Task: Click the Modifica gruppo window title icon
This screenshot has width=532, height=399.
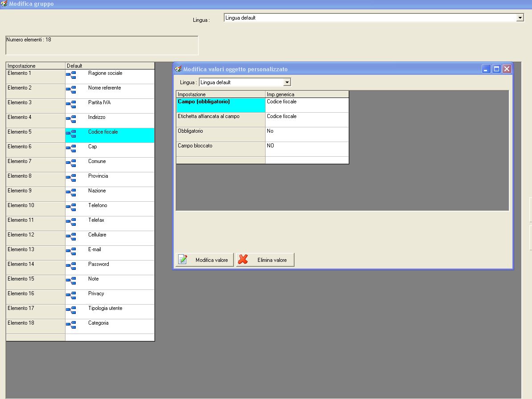Action: tap(4, 4)
